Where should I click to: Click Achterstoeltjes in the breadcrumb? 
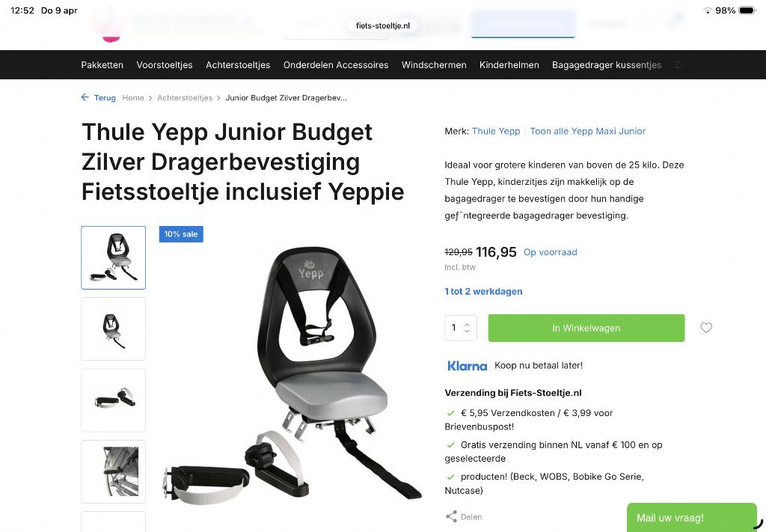pos(185,98)
